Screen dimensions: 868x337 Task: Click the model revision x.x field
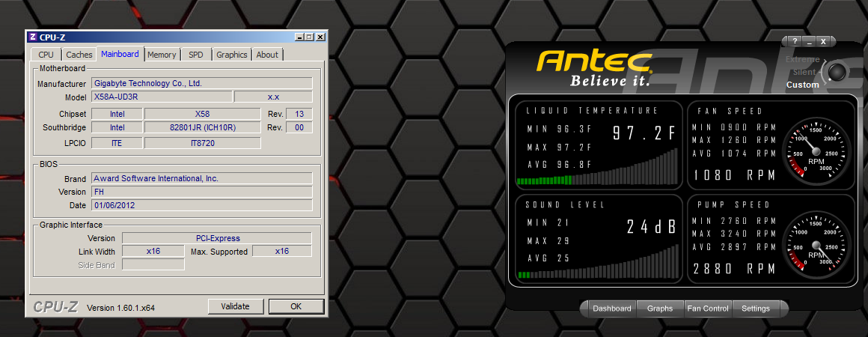click(x=273, y=97)
